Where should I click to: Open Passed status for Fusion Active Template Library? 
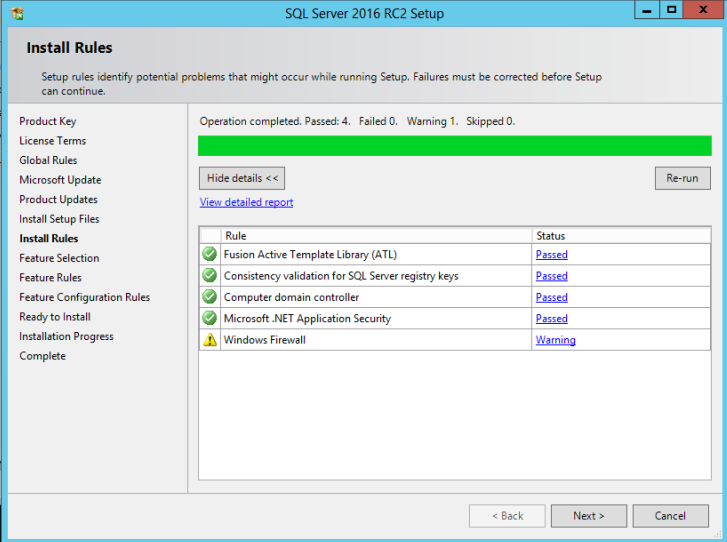(x=552, y=255)
